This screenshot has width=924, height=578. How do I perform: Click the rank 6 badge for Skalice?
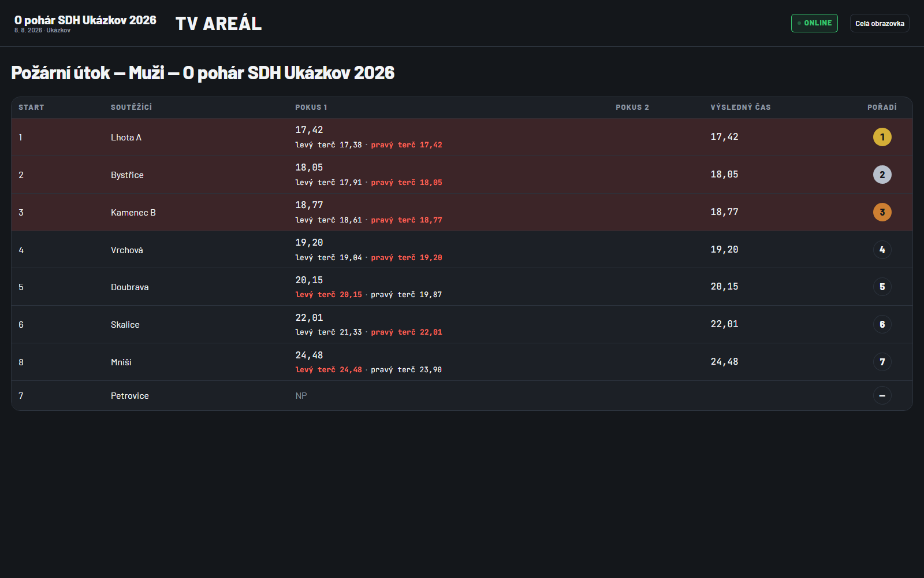(882, 324)
